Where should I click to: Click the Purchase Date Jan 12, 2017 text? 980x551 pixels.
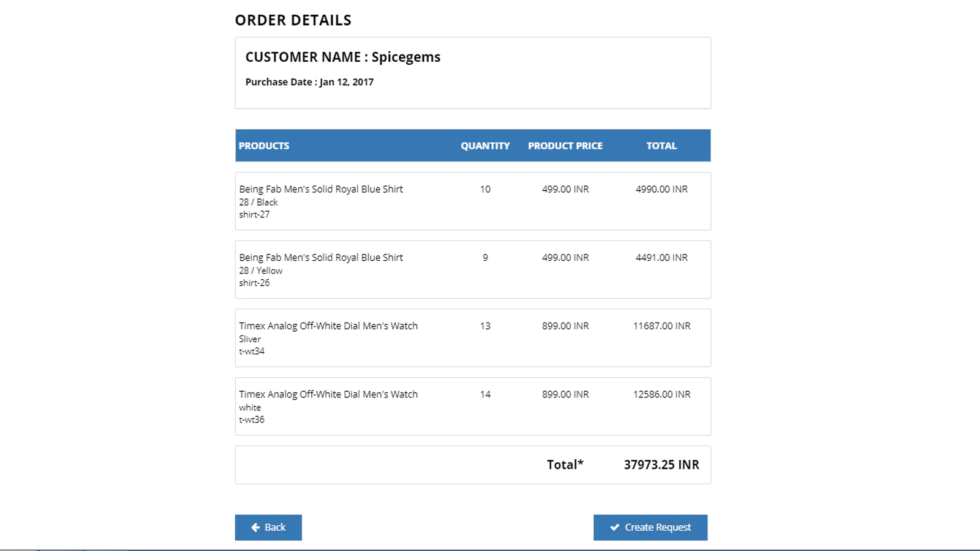pyautogui.click(x=309, y=81)
